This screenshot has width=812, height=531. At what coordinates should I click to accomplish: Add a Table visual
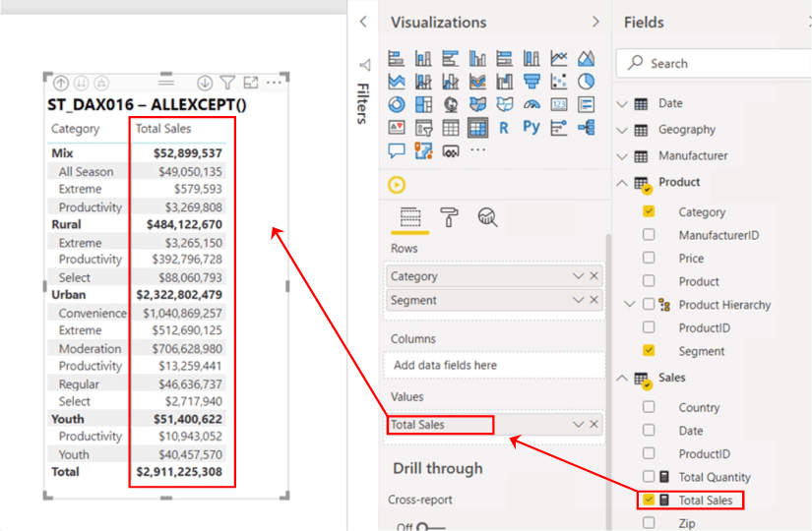tap(451, 127)
